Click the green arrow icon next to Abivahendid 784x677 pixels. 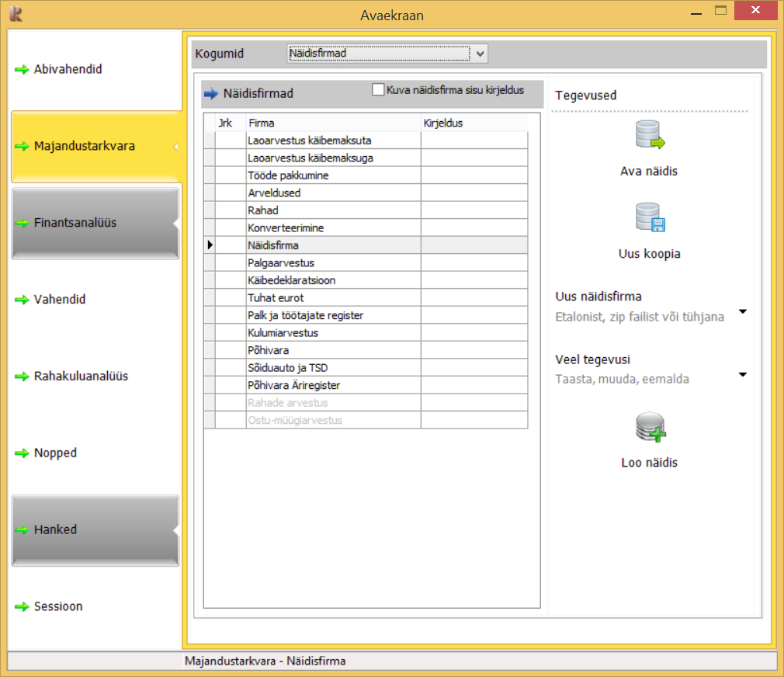coord(22,70)
